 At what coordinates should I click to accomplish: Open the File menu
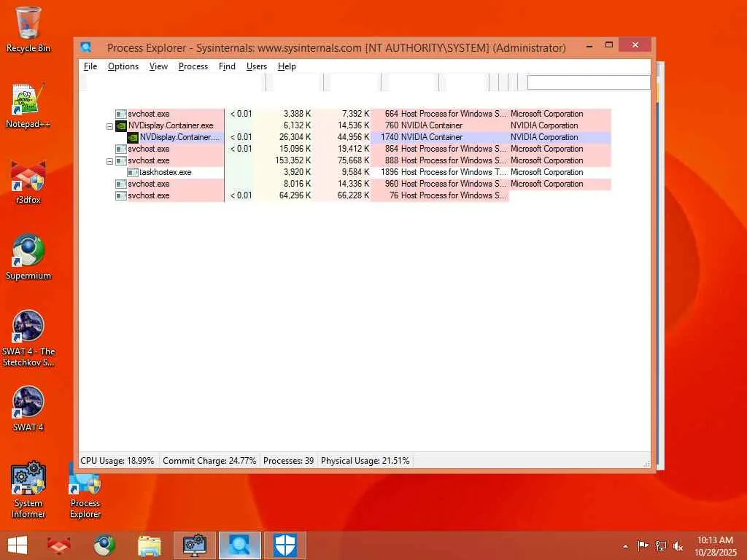(90, 66)
